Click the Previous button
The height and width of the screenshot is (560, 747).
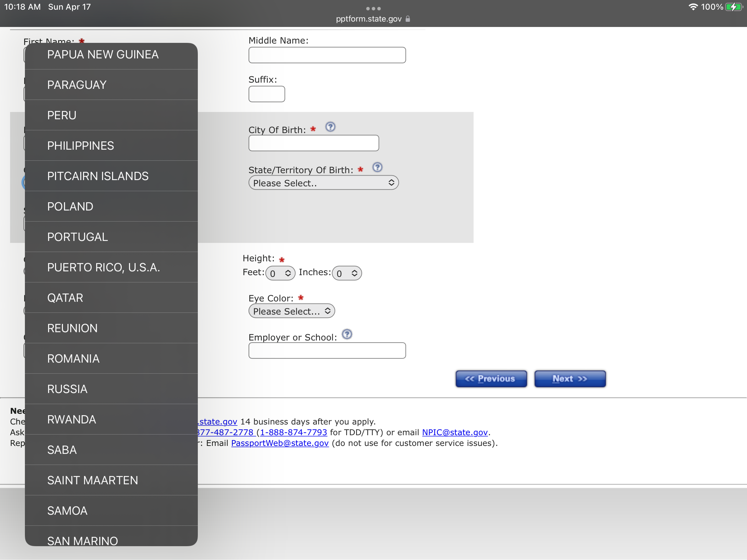[491, 379]
